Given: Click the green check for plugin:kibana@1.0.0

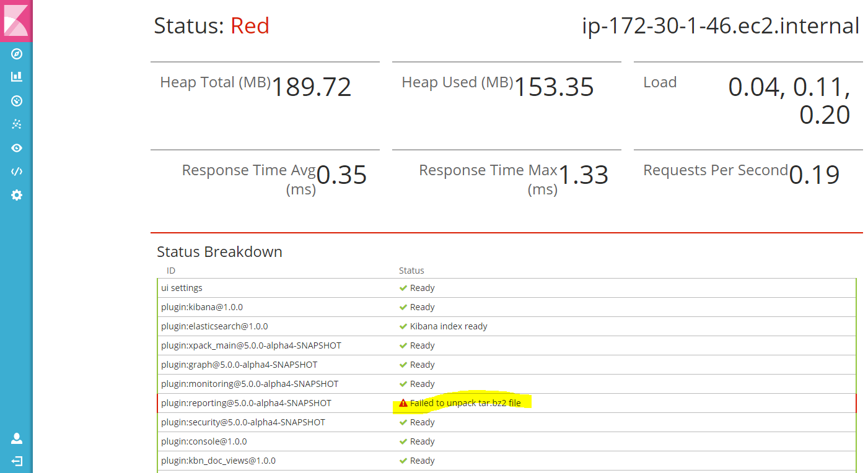Looking at the screenshot, I should coord(403,307).
